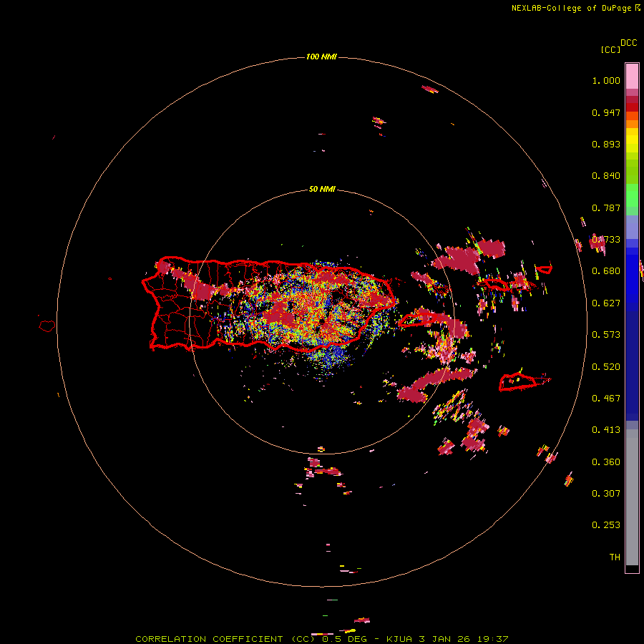Click the [CC] unit label above the color bar
Image resolution: width=644 pixels, height=644 pixels.
tap(611, 49)
